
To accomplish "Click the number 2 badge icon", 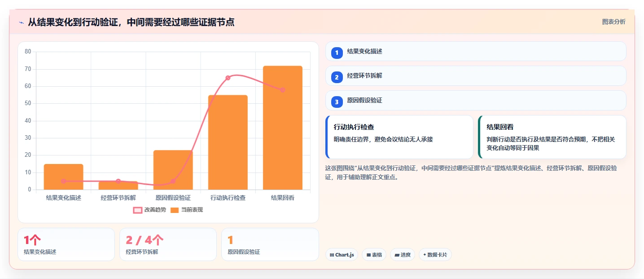I will point(337,77).
